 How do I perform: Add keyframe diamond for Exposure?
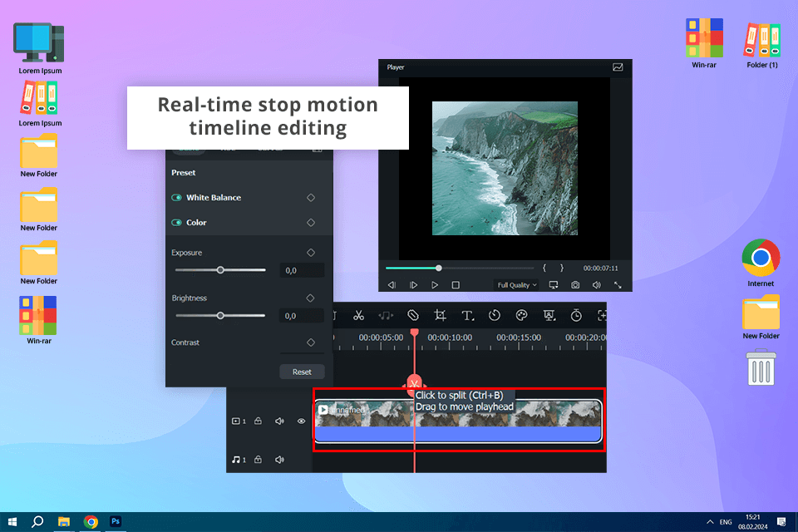[x=311, y=253]
